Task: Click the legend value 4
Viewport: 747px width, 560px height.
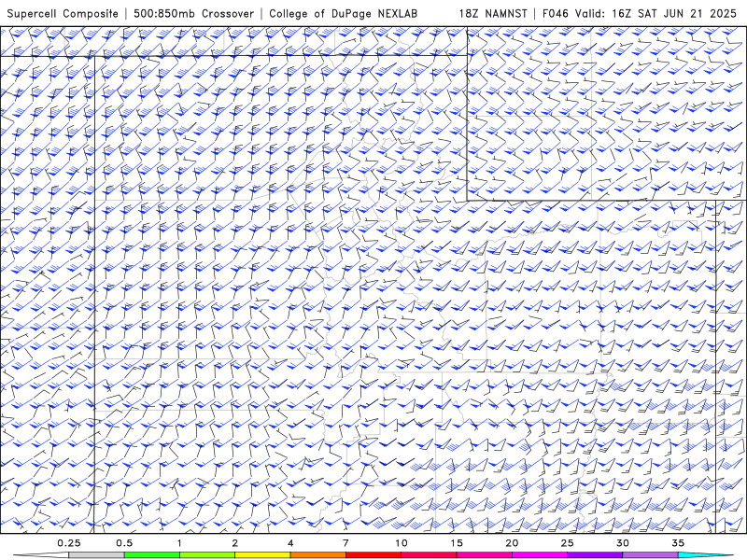Action: coord(290,543)
